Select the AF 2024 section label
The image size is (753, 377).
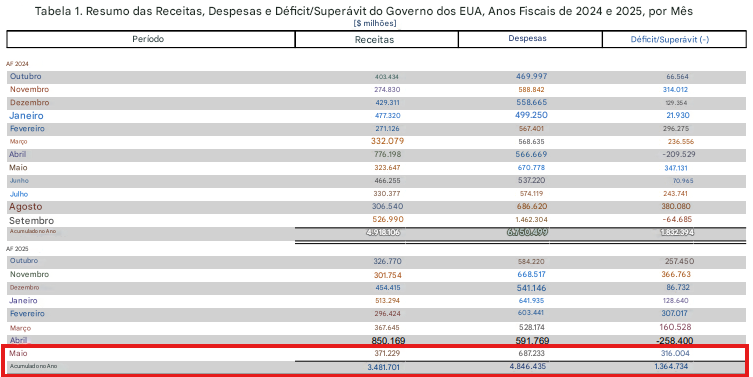click(17, 64)
